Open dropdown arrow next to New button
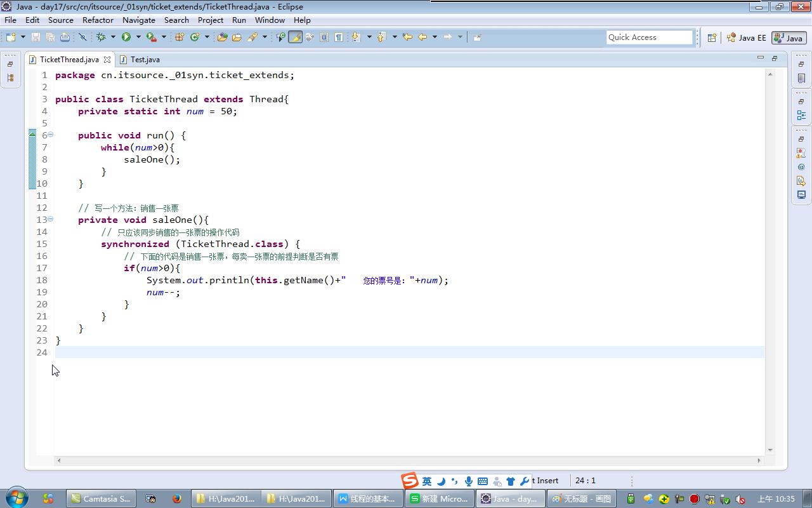This screenshot has width=812, height=508. (23, 37)
